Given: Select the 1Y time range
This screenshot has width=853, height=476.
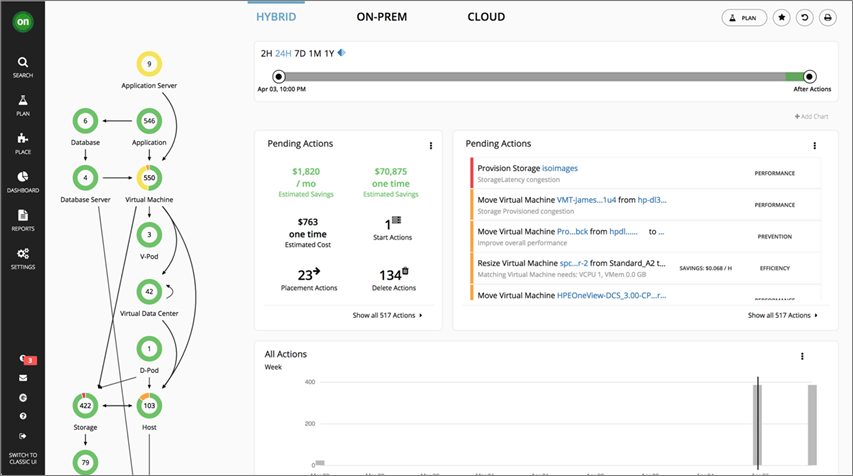Looking at the screenshot, I should 329,53.
